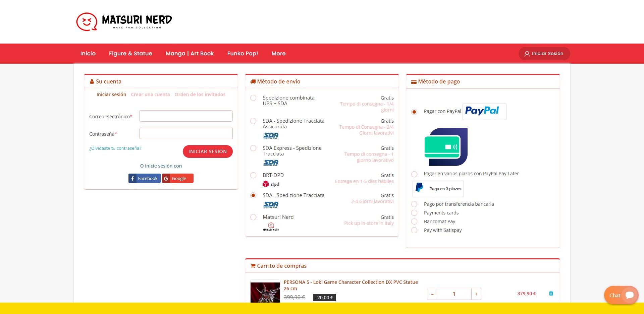The width and height of the screenshot is (644, 314).
Task: Click the crossed-out 399,90 € price
Action: click(x=294, y=297)
